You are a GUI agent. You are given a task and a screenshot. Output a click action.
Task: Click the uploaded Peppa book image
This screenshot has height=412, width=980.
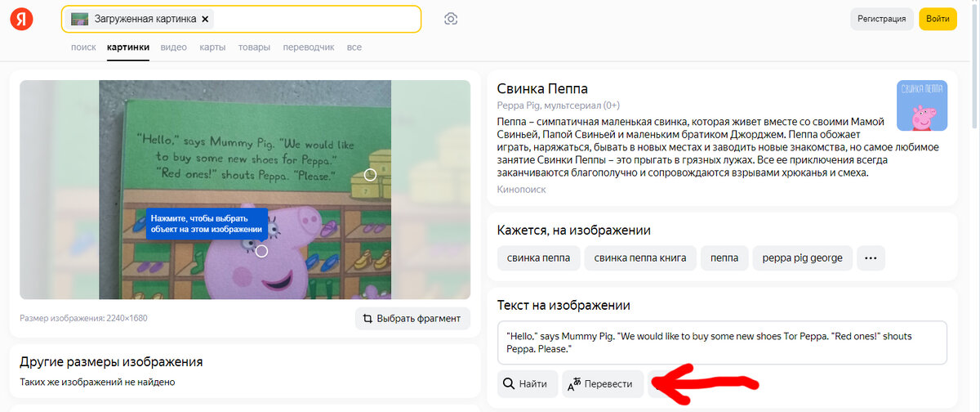[245, 190]
